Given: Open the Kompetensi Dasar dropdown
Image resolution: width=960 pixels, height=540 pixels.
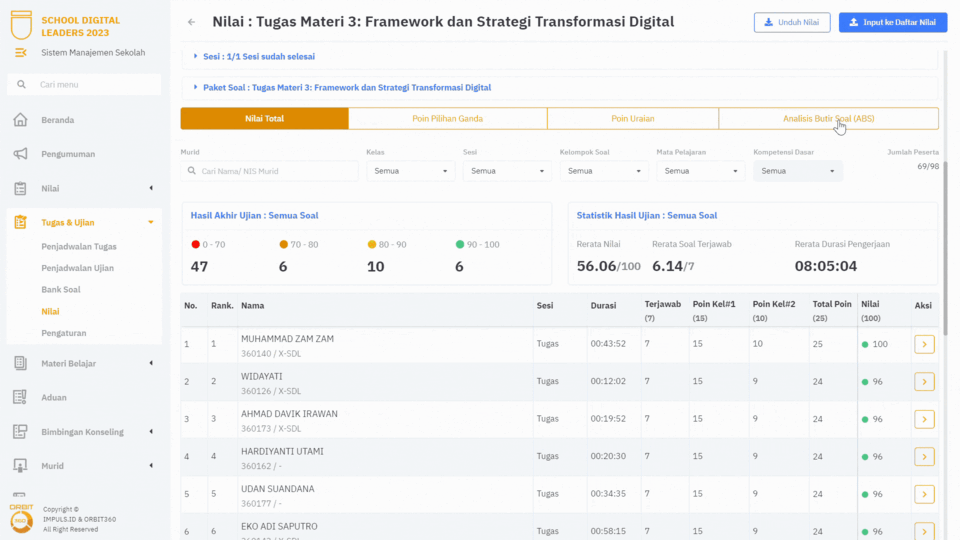Looking at the screenshot, I should 797,171.
